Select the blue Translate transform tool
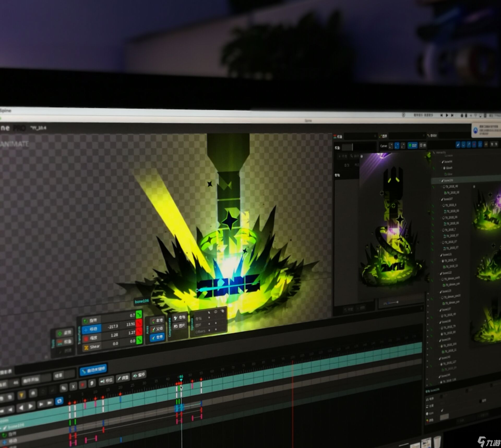This screenshot has height=448, width=501. pyautogui.click(x=92, y=329)
